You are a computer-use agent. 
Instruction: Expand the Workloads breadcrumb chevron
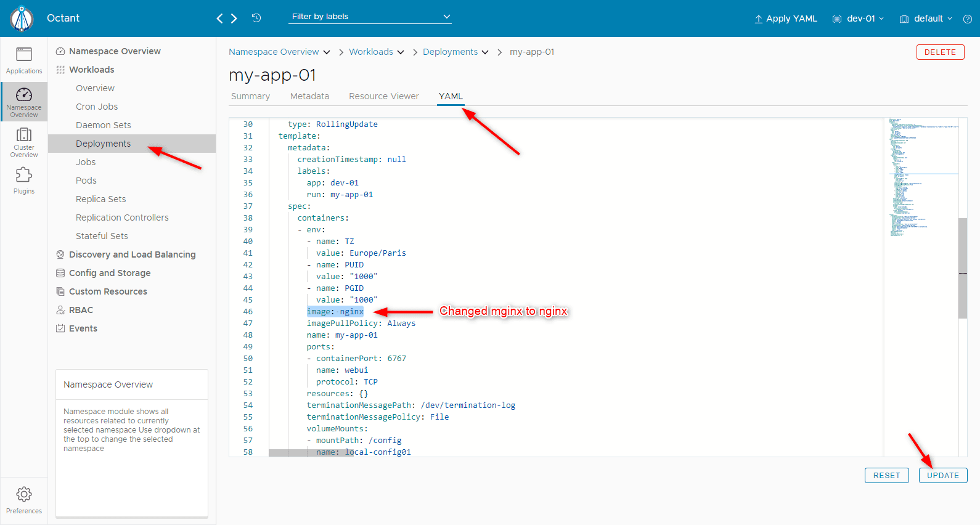pos(401,52)
